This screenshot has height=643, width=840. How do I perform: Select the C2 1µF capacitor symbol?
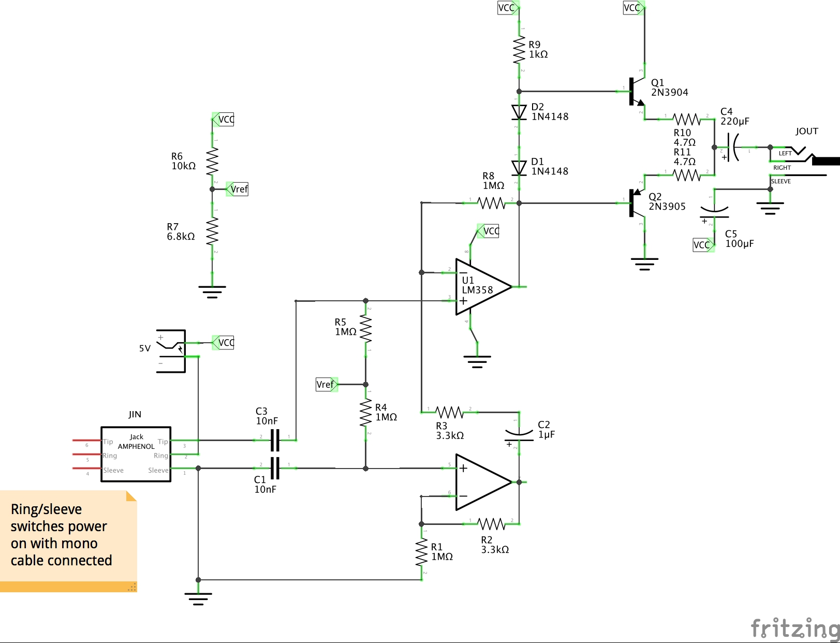coord(519,436)
